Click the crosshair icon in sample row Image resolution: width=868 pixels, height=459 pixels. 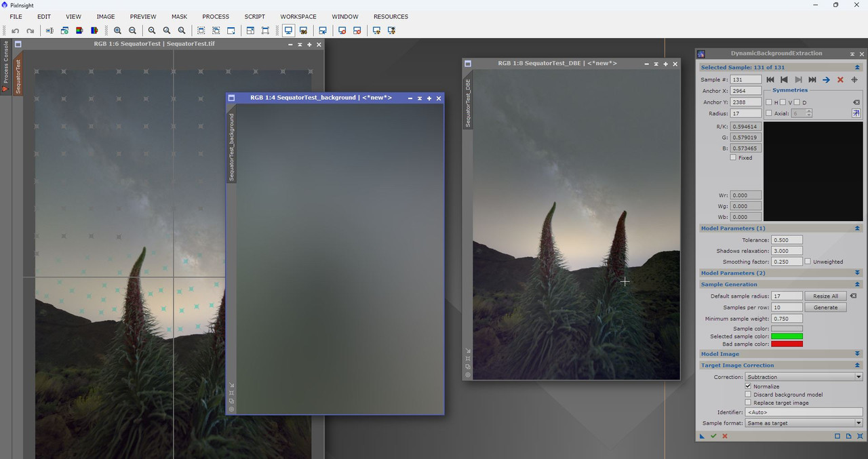tap(854, 80)
